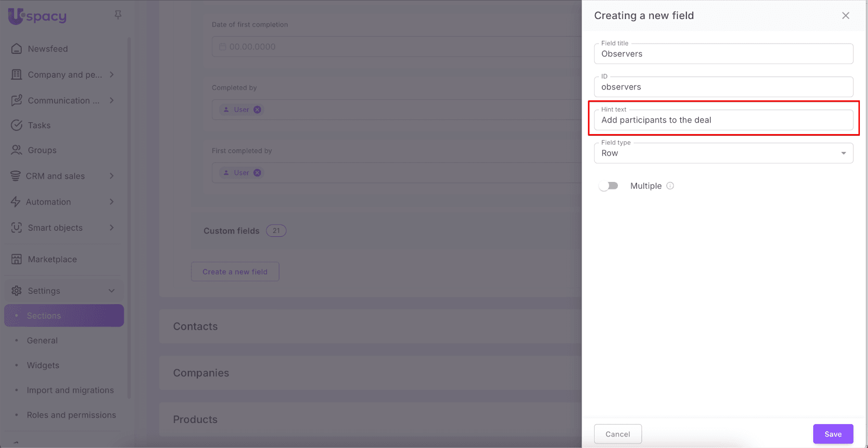868x448 pixels.
Task: Open the Field type dropdown
Action: click(723, 153)
